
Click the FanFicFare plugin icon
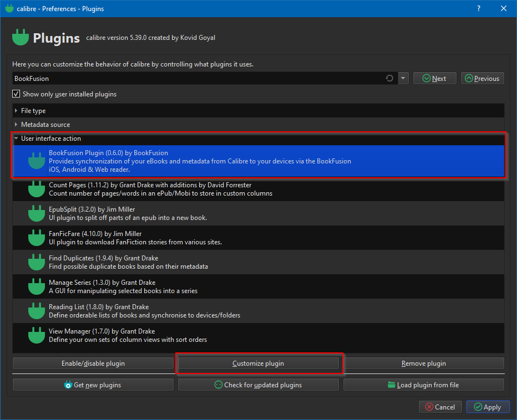[37, 238]
